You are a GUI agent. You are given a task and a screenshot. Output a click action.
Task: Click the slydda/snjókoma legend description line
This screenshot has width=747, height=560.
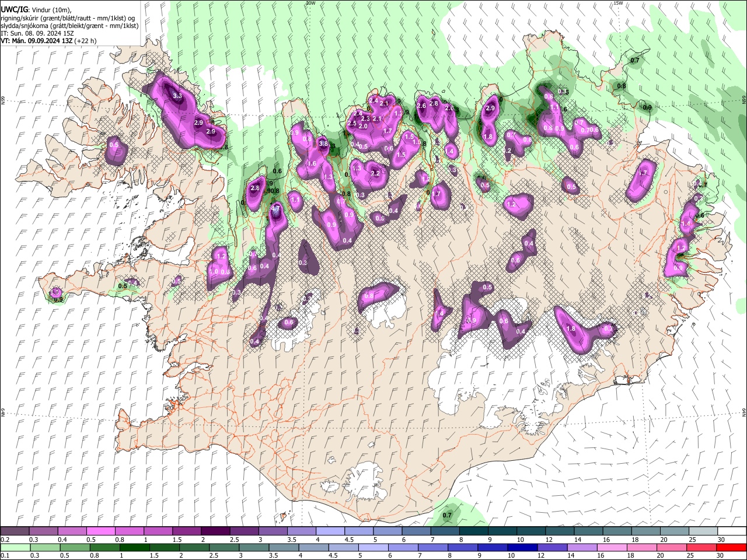pos(69,26)
